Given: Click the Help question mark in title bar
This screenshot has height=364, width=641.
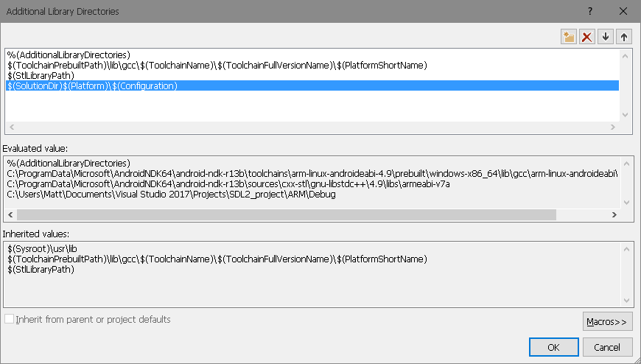Looking at the screenshot, I should pyautogui.click(x=589, y=12).
